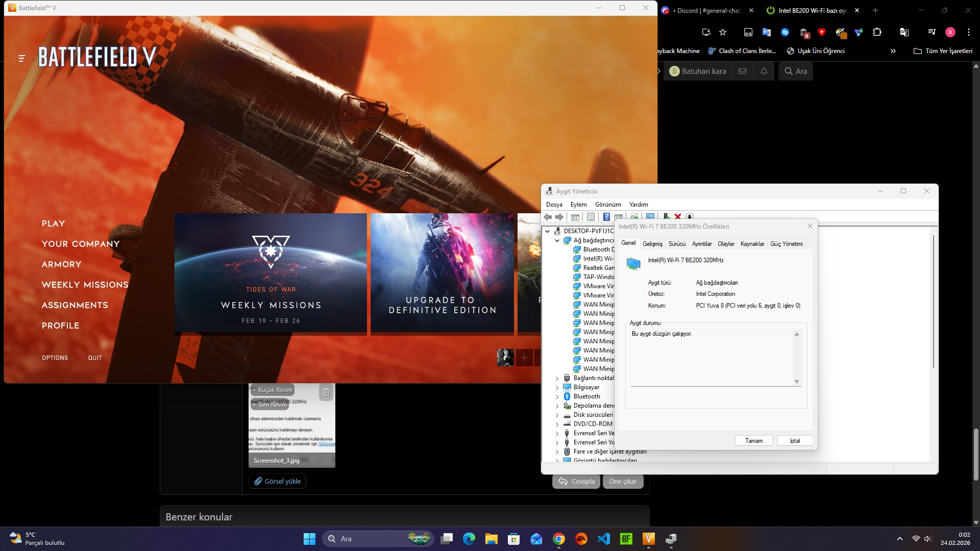Click the install app icon in Chrome toolbar
Image resolution: width=980 pixels, height=551 pixels.
tap(706, 32)
